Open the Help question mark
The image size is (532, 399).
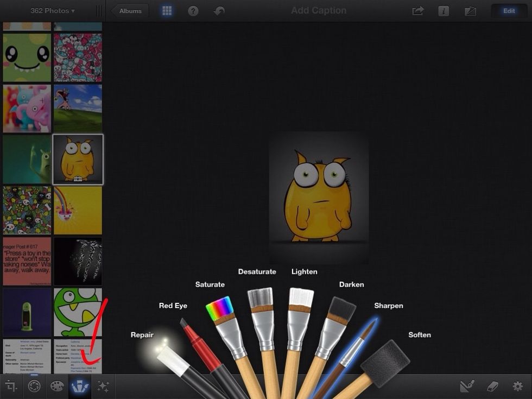[193, 11]
